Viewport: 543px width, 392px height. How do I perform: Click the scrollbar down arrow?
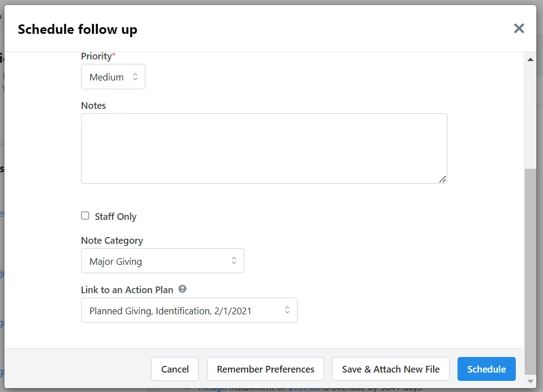click(x=531, y=381)
